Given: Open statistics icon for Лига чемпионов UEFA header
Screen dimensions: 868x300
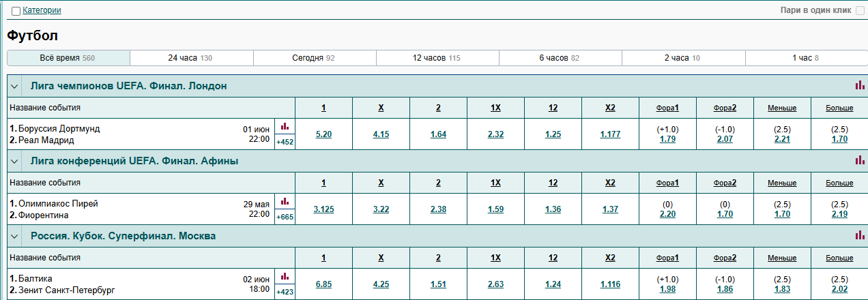Looking at the screenshot, I should [859, 85].
